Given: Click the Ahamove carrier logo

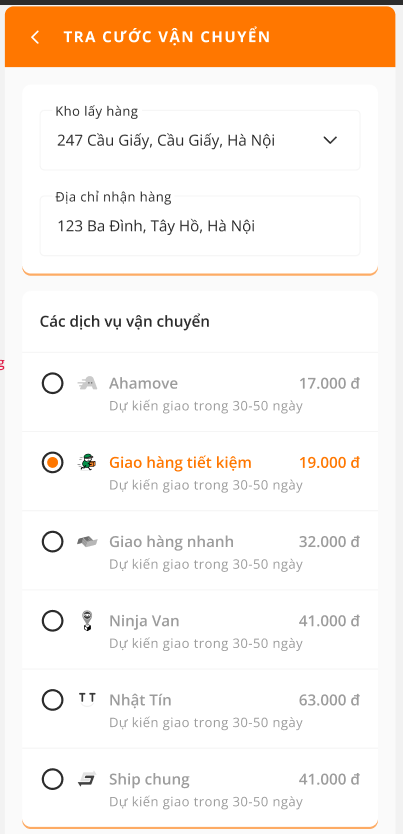Looking at the screenshot, I should click(87, 383).
